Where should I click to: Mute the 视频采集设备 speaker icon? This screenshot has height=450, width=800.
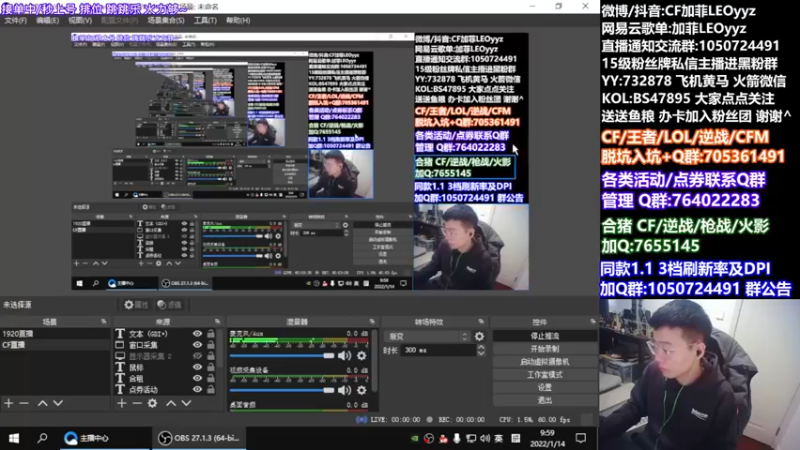pyautogui.click(x=344, y=390)
